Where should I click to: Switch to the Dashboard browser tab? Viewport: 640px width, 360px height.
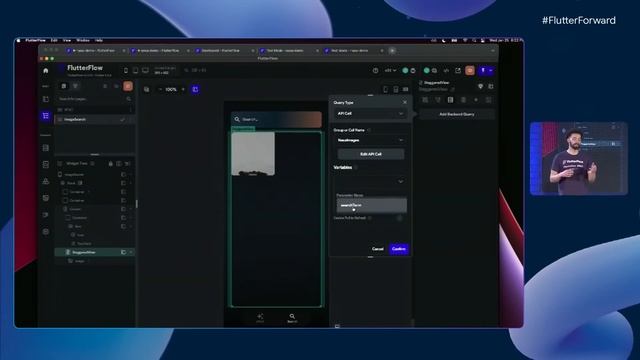(224, 51)
